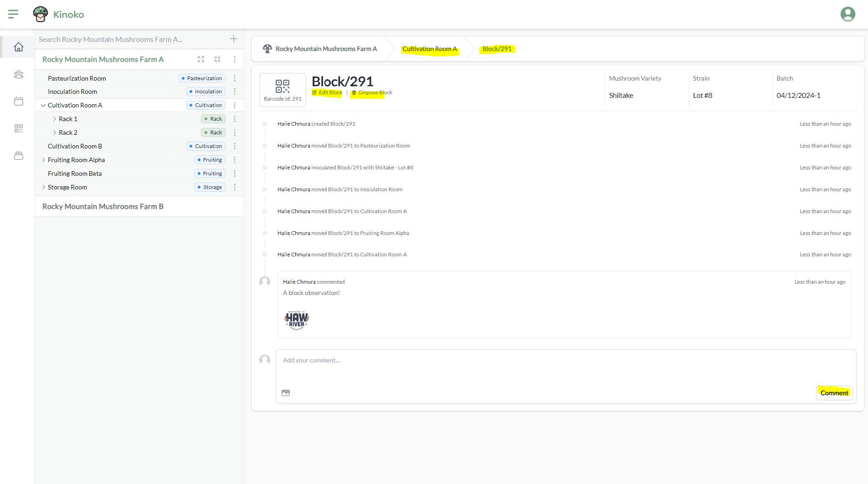
Task: Click Cultivation Room A breadcrumb
Action: click(429, 49)
